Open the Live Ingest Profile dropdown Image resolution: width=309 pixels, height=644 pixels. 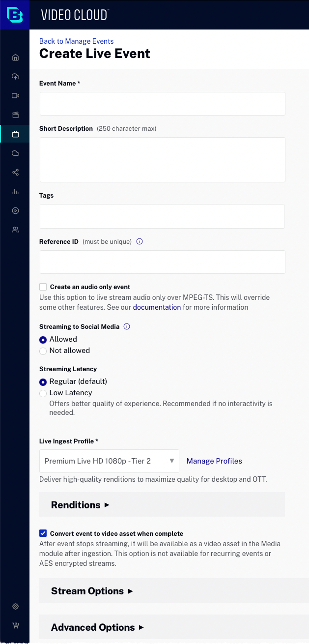(109, 461)
